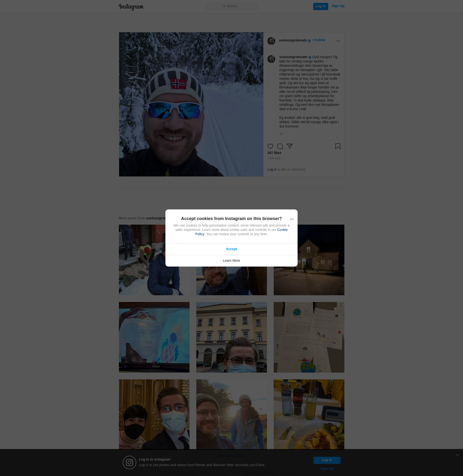Like the post with heart icon
Screen dimensions: 463x476
pos(270,146)
